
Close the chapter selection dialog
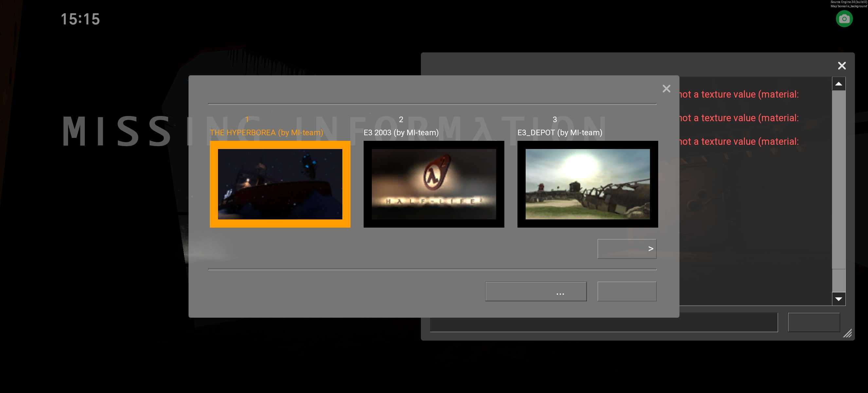(x=666, y=89)
